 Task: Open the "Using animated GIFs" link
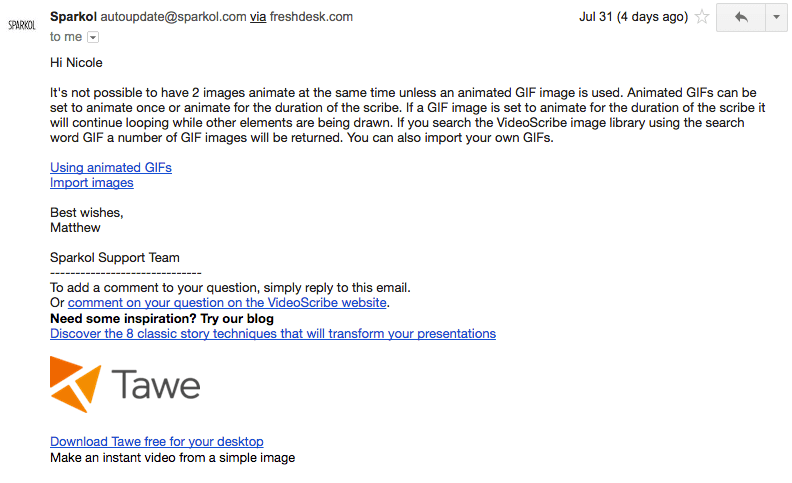click(111, 168)
